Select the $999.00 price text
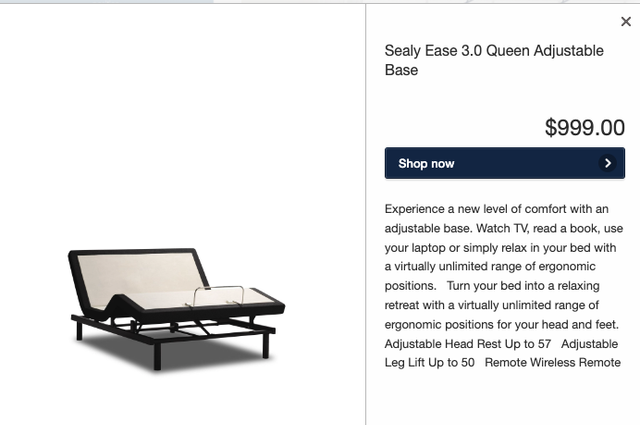The width and height of the screenshot is (640, 425). click(584, 127)
